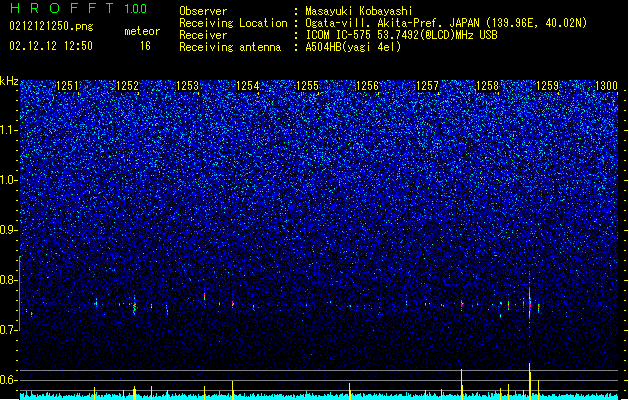Click receiver text ICOM IC-575 53.7492 MHz
629x400 pixels.
tap(401, 35)
